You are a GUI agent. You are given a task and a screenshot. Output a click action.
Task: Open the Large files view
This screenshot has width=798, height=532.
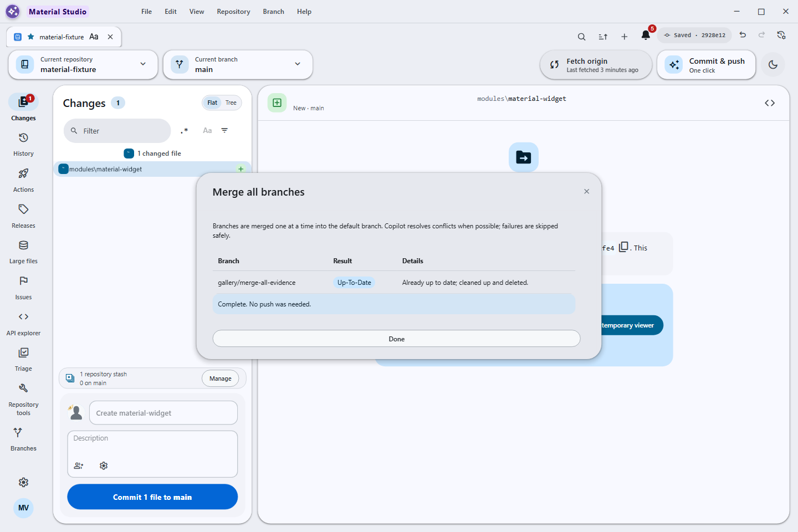(x=23, y=252)
